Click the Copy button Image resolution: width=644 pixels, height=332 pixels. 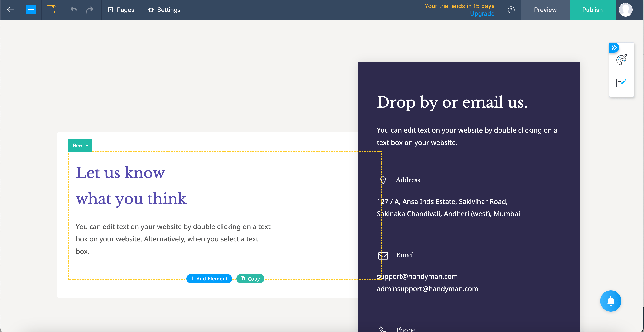coord(250,278)
